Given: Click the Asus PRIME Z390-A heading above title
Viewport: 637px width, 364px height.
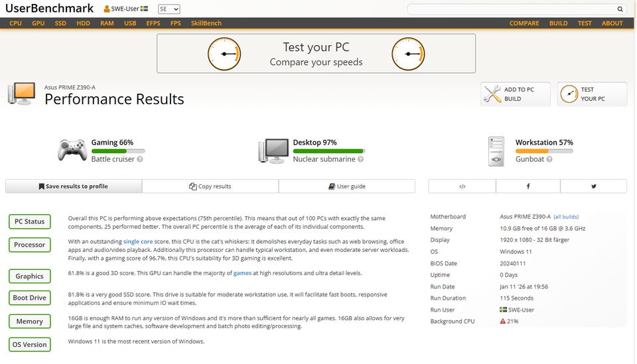Looking at the screenshot, I should pyautogui.click(x=70, y=88).
